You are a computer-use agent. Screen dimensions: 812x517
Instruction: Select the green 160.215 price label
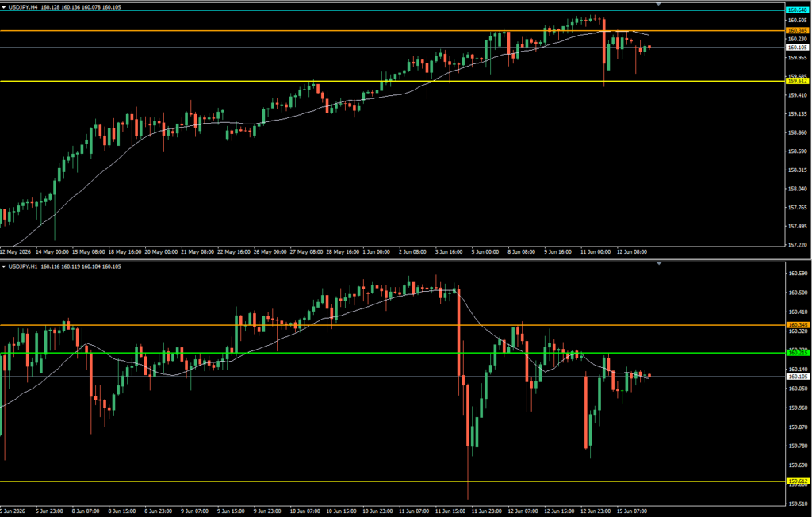tap(798, 353)
